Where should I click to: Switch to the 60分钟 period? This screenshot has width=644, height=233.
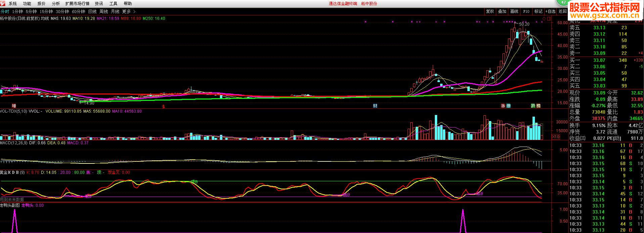[79, 12]
